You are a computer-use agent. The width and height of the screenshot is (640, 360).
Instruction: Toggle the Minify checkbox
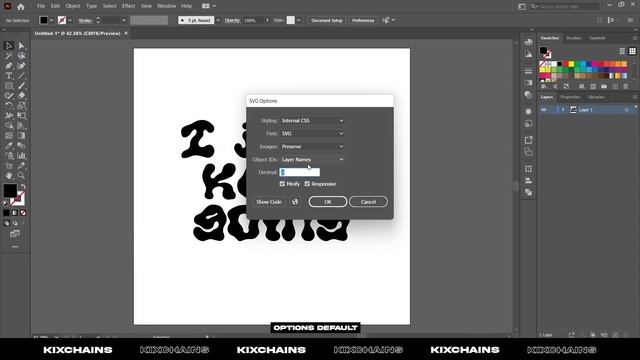pyautogui.click(x=282, y=184)
